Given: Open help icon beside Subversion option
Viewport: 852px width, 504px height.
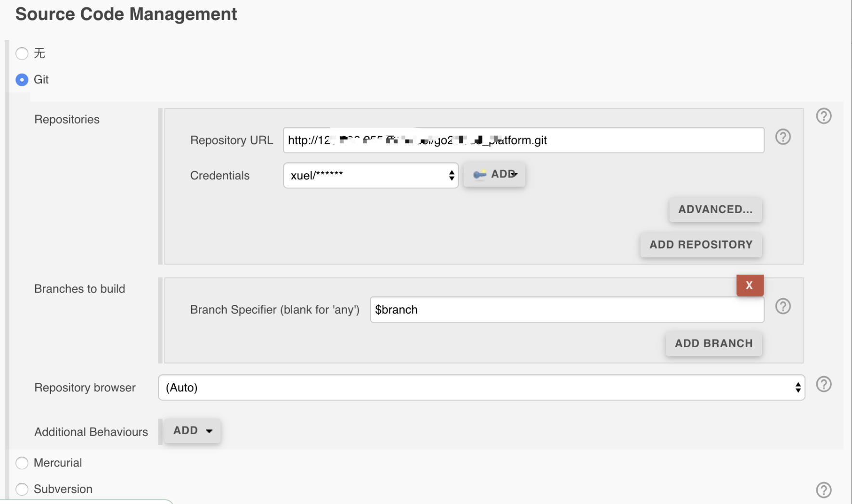Looking at the screenshot, I should pyautogui.click(x=824, y=490).
